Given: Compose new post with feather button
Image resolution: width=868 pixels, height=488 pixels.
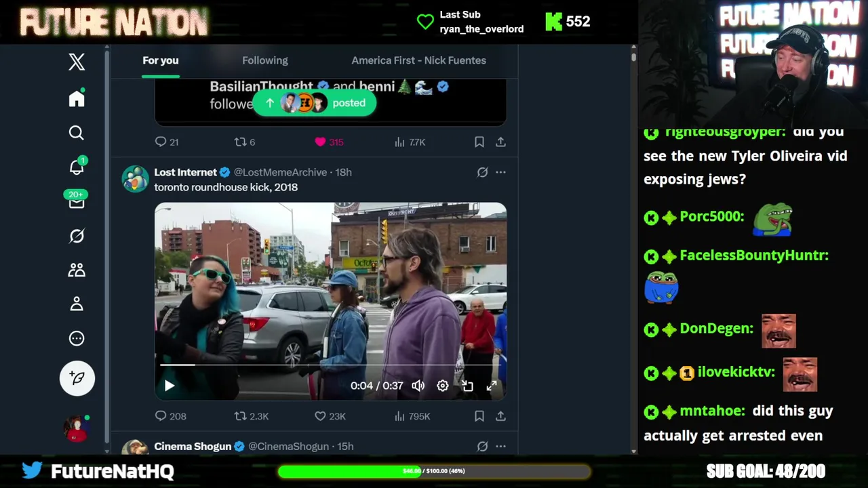Looking at the screenshot, I should [77, 378].
